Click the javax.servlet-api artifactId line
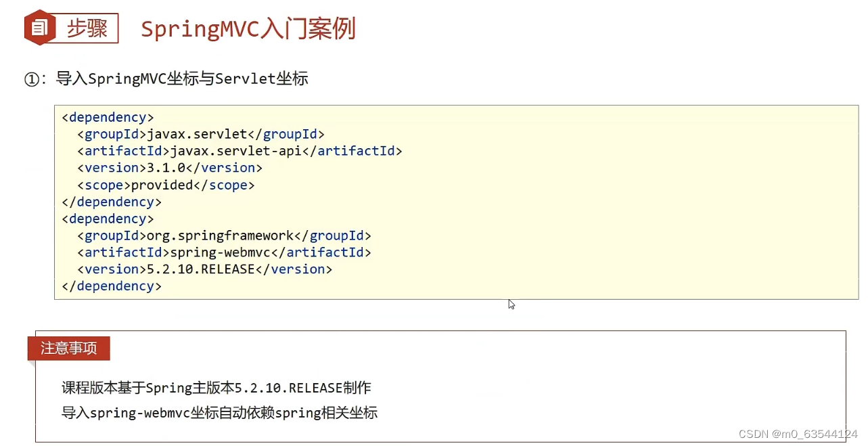Viewport: 868px width, 446px height. tap(239, 151)
